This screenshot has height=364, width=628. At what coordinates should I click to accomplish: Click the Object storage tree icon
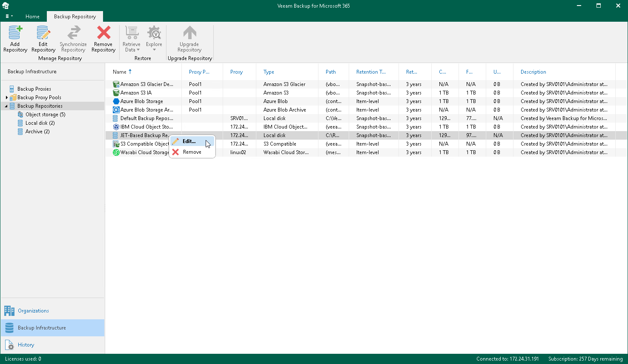[x=20, y=115]
